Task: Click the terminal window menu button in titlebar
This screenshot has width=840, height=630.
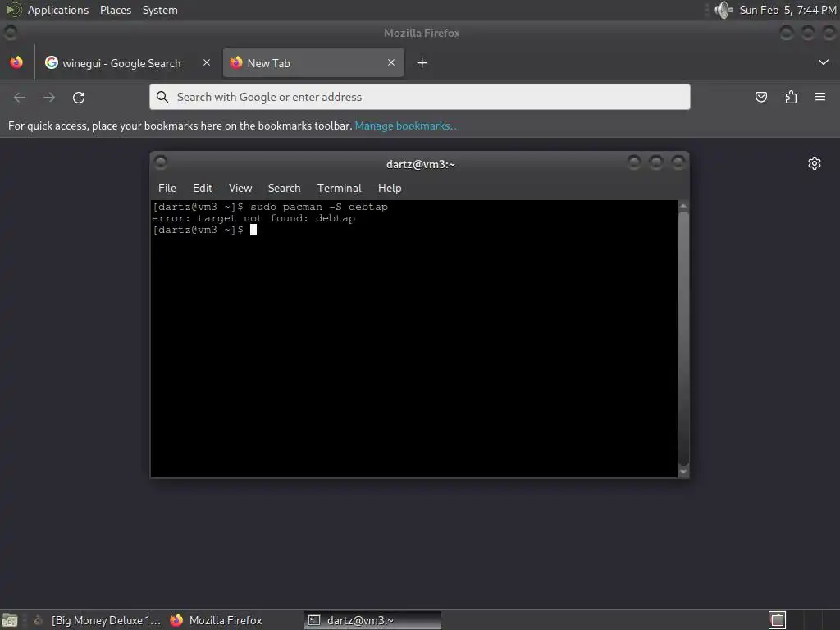Action: (161, 162)
